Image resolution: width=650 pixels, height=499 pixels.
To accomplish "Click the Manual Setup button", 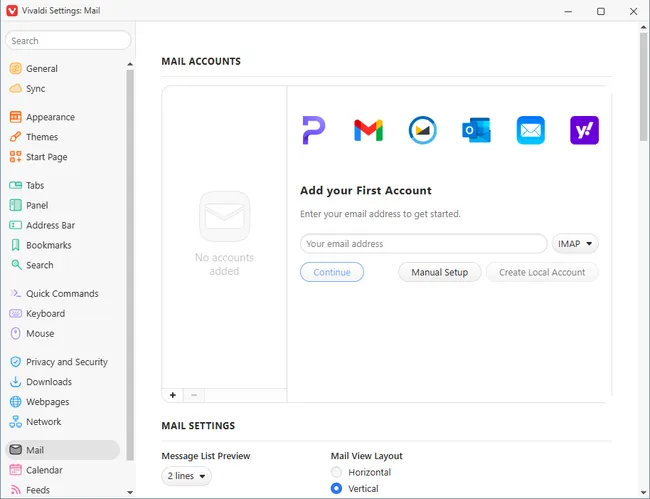I will [439, 272].
